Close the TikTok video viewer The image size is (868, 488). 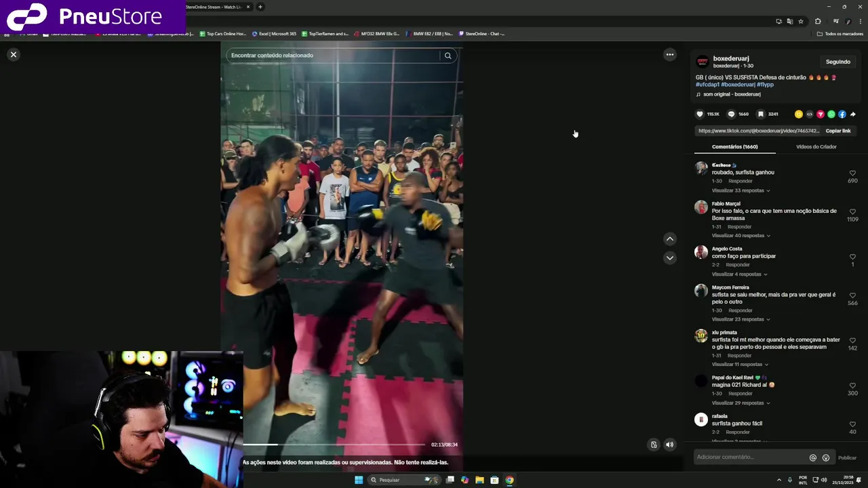pos(13,54)
